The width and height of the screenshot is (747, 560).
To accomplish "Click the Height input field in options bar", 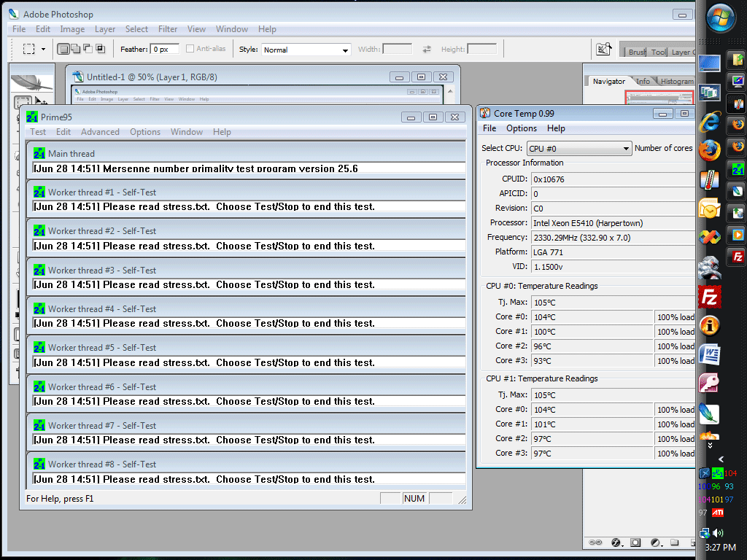I will (x=482, y=49).
